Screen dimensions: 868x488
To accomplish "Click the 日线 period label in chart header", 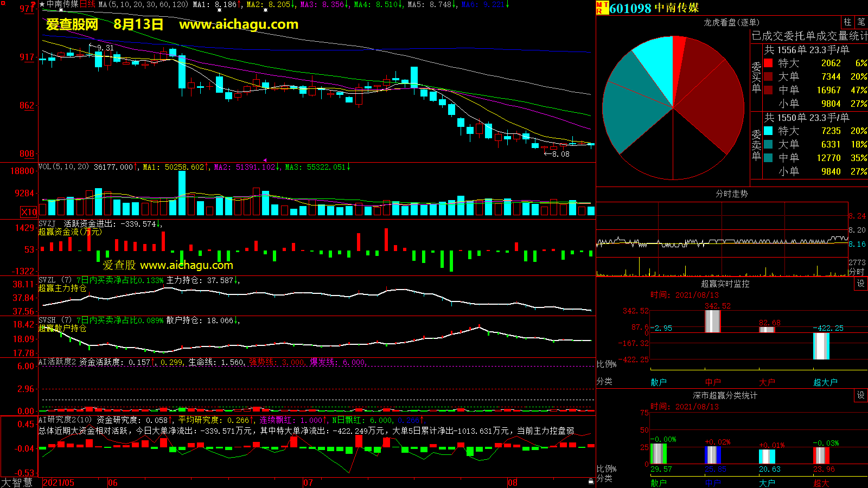I will [x=87, y=4].
